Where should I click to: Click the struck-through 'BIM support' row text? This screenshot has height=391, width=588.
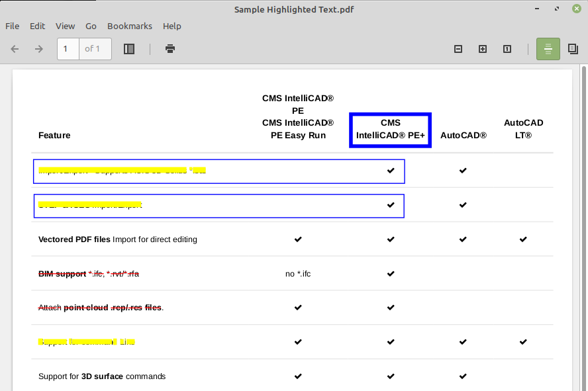pos(89,274)
